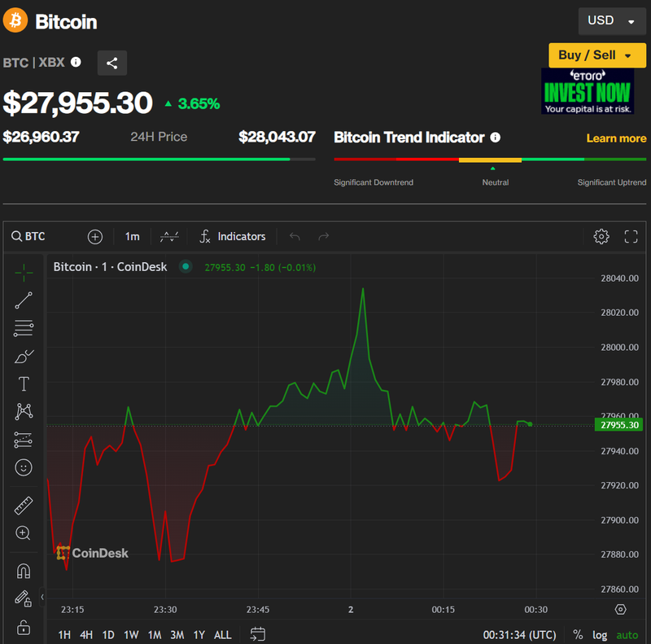Select the 1D time range

click(x=108, y=634)
